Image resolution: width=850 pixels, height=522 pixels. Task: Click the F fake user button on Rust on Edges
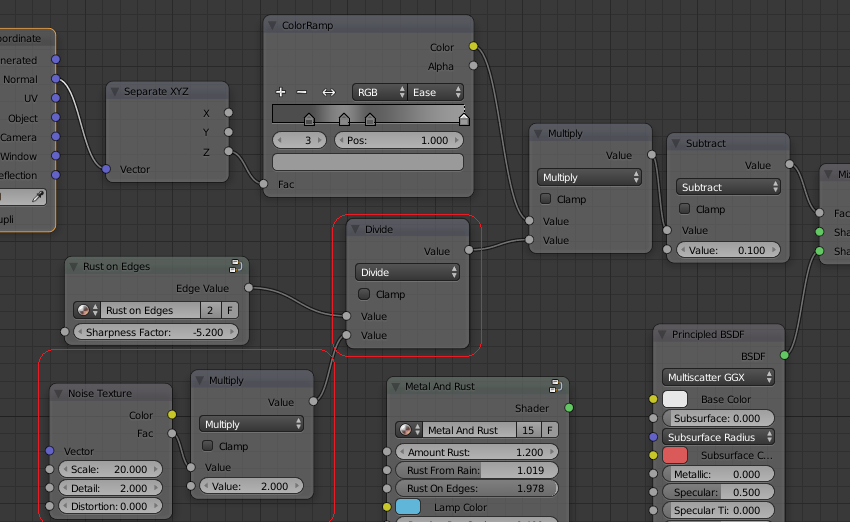click(229, 310)
